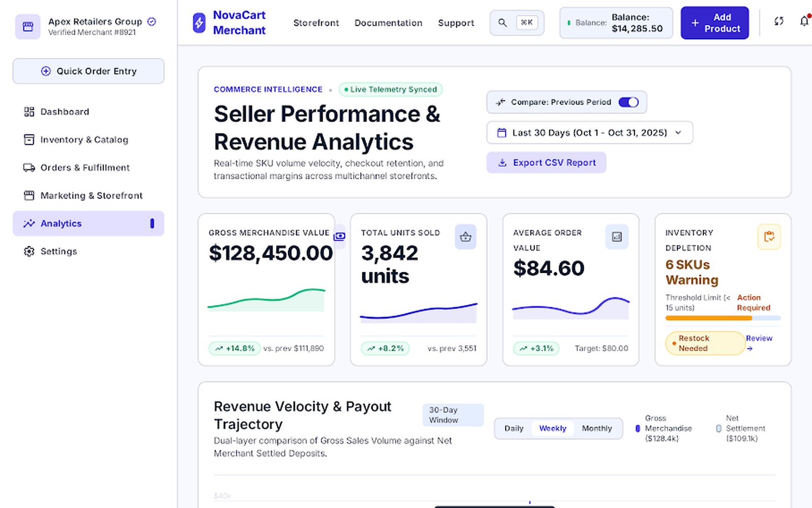The height and width of the screenshot is (508, 812).
Task: Open the Support nav item
Action: [456, 23]
